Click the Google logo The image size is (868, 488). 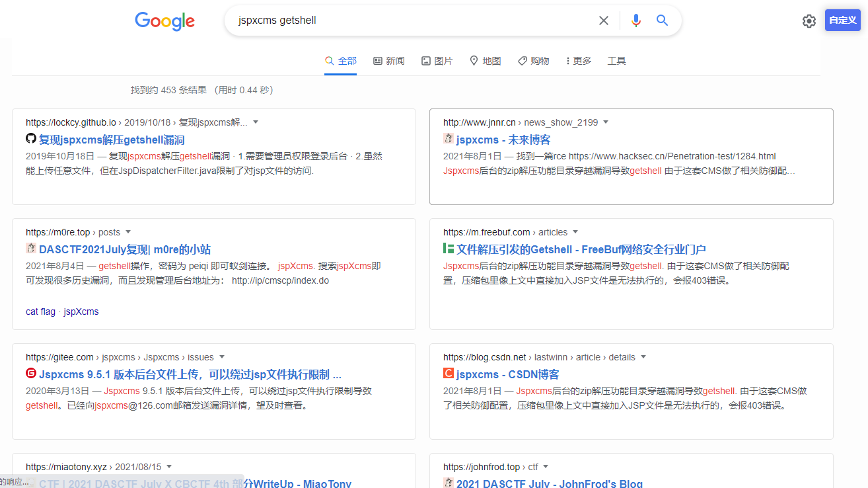(164, 21)
